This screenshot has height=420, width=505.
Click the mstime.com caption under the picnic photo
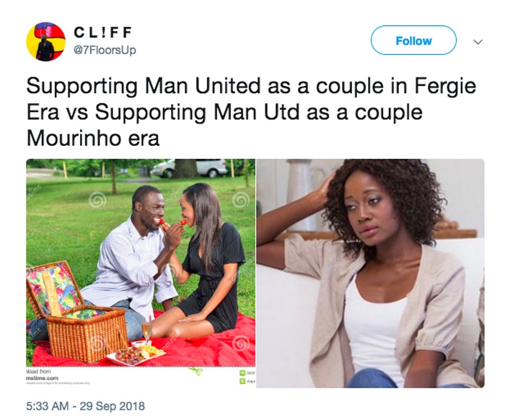click(42, 378)
